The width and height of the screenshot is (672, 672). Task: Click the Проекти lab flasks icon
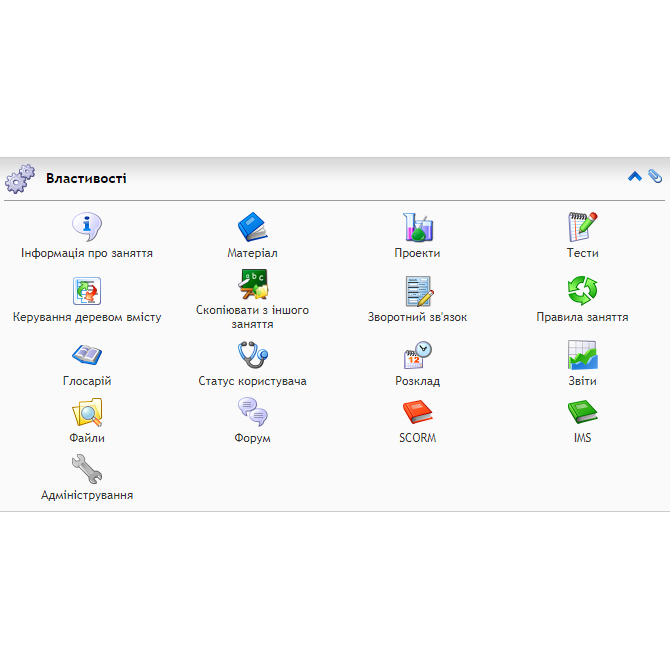417,227
